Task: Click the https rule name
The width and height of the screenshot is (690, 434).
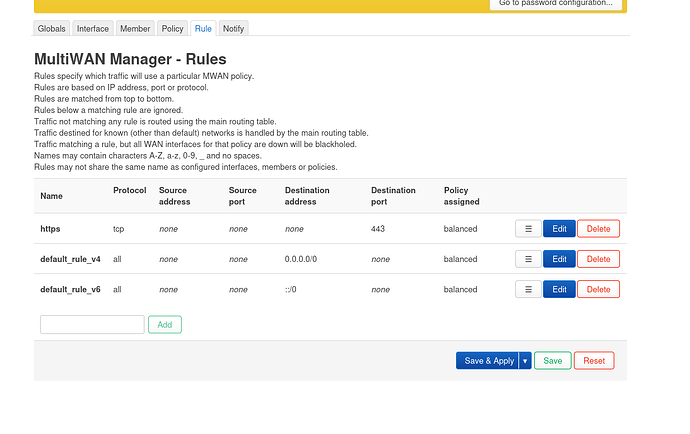Action: (50, 229)
